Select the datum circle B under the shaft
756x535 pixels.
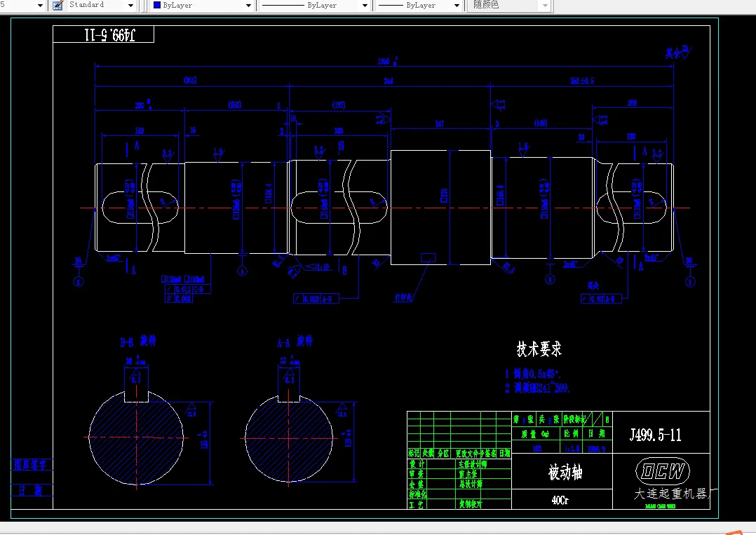[550, 279]
